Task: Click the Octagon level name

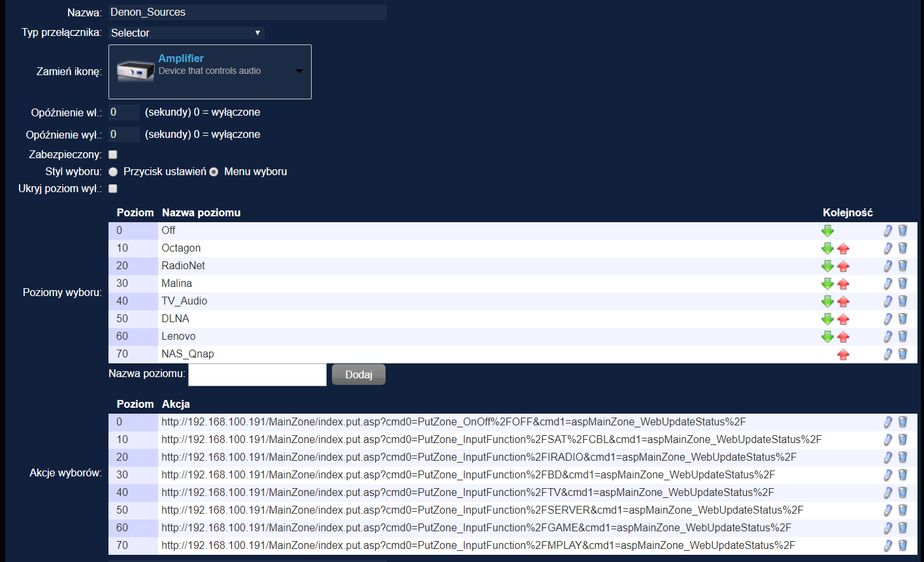Action: coord(181,248)
